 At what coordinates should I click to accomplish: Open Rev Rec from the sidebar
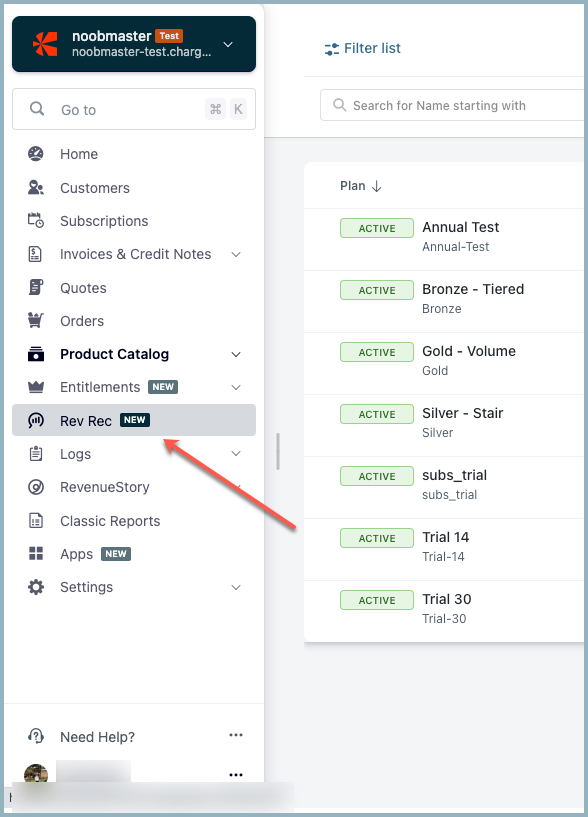click(134, 420)
